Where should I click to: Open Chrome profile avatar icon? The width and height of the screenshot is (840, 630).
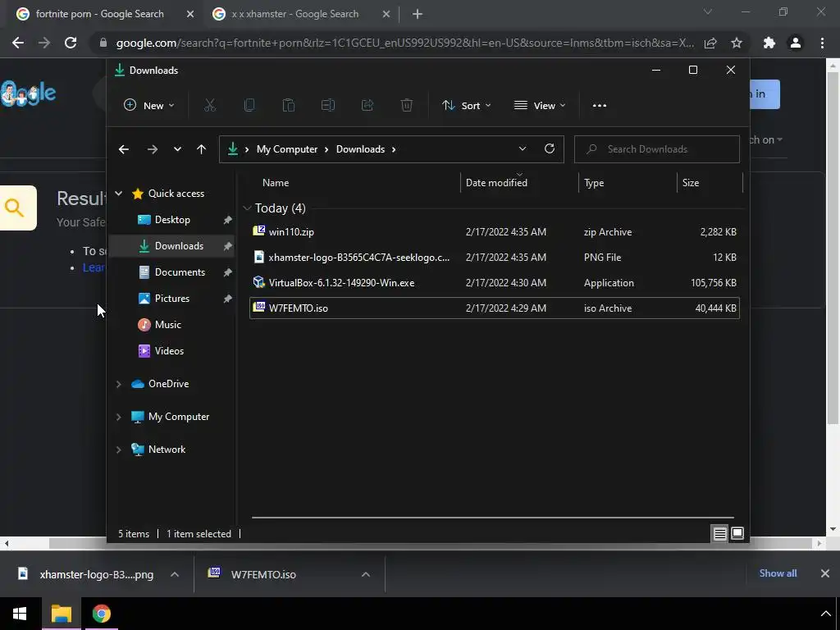tap(796, 43)
